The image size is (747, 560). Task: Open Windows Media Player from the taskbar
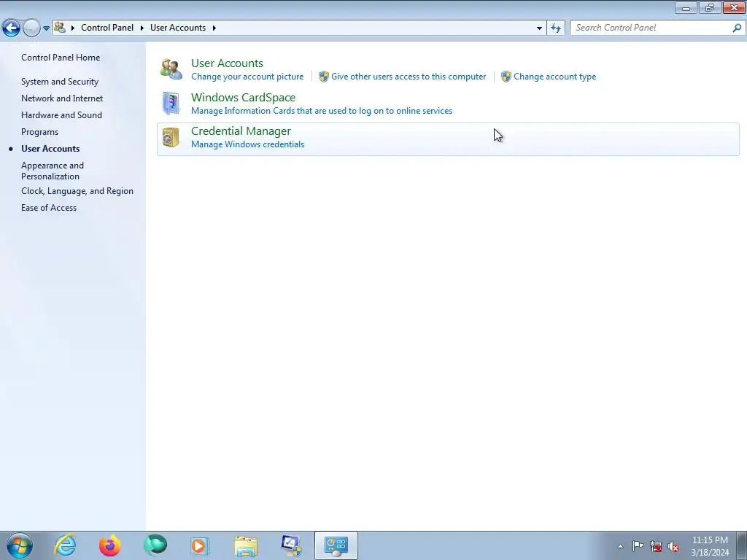tap(200, 545)
